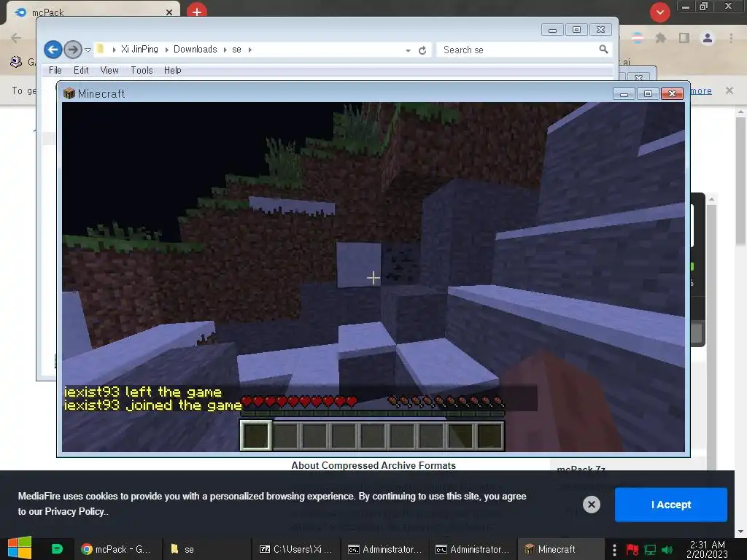Open the Help menu in Explorer
Viewport: 747px width, 560px height.
(x=172, y=70)
